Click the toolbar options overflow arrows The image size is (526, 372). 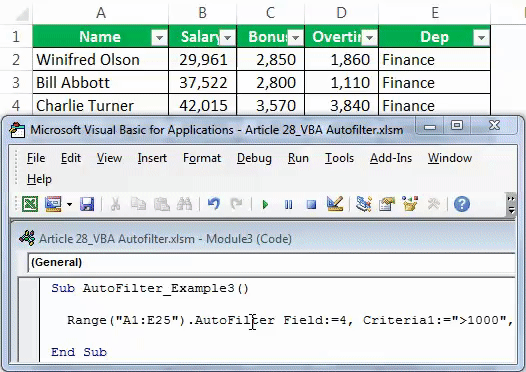point(511,204)
